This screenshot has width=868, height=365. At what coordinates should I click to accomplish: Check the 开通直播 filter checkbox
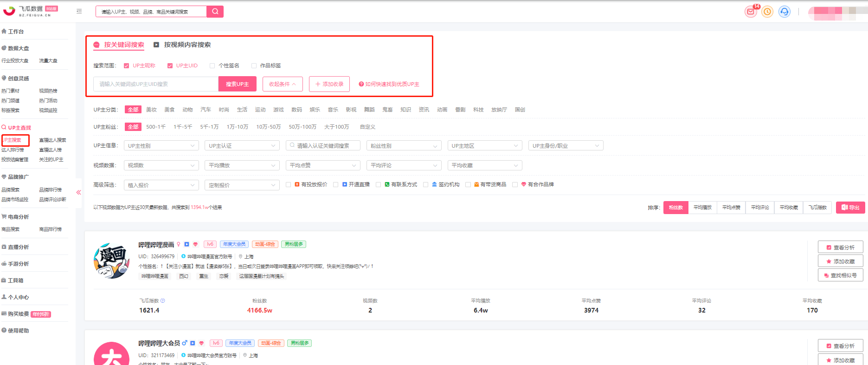[335, 184]
